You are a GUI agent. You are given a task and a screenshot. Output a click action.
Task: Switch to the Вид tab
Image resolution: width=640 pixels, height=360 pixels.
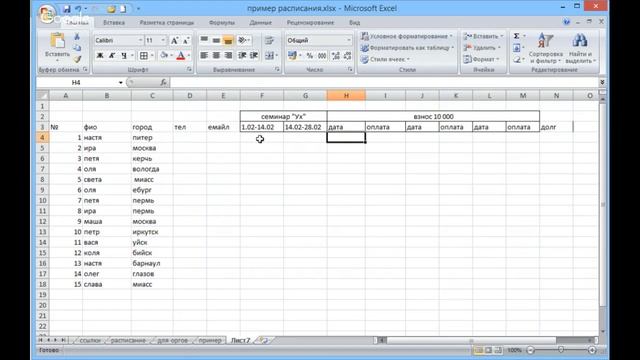(355, 22)
